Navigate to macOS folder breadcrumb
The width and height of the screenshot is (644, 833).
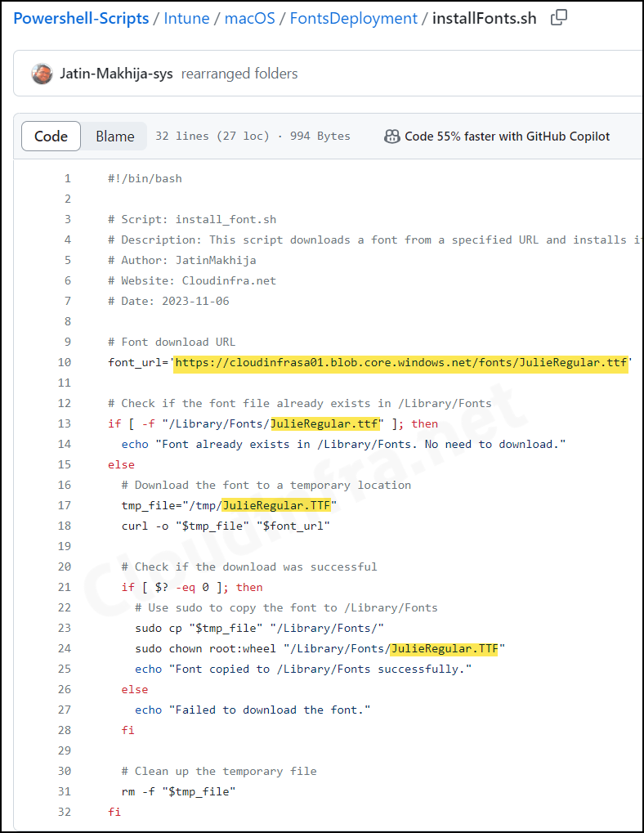pyautogui.click(x=249, y=18)
